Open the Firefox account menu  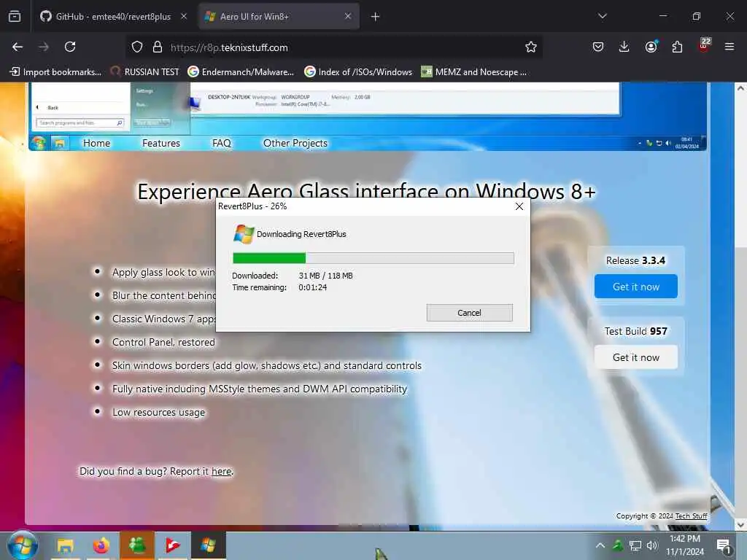click(x=651, y=47)
